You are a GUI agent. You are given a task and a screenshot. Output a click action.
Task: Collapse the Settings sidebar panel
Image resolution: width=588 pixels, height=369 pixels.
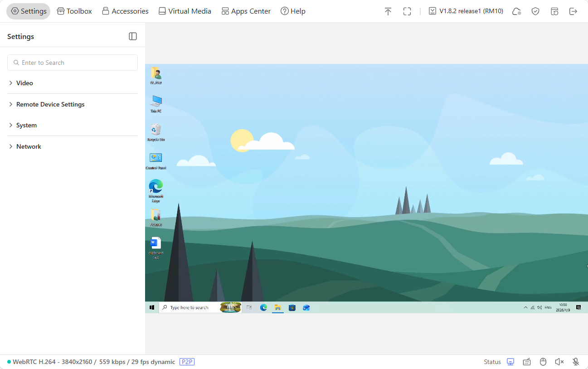133,36
